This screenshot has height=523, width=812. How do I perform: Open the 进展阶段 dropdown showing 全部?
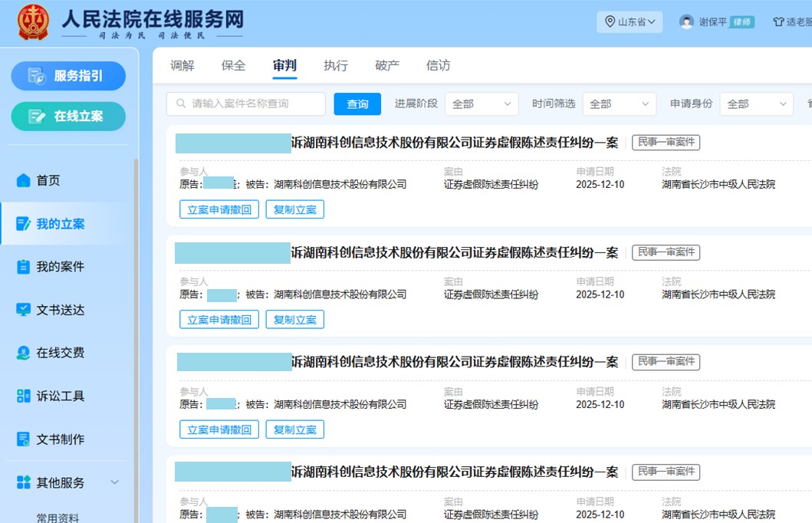click(482, 104)
